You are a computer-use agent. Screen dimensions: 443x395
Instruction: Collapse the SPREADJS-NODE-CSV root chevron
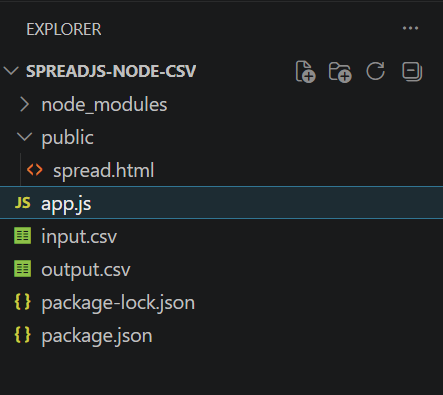11,71
